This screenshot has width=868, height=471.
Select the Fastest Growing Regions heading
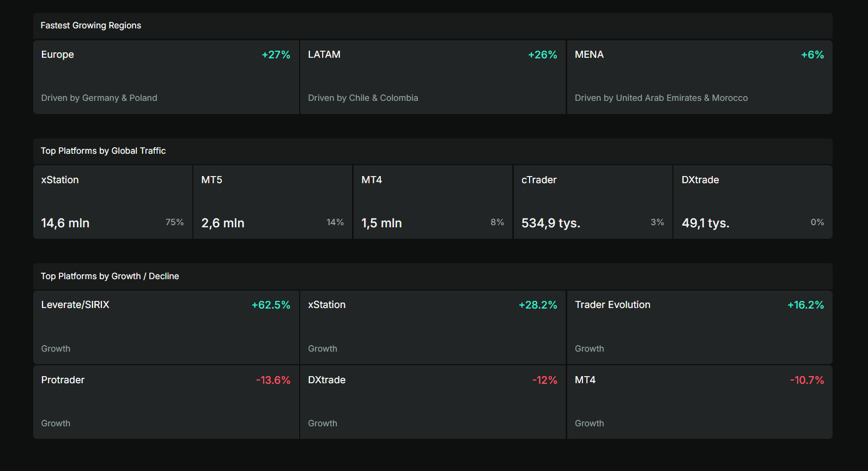90,26
